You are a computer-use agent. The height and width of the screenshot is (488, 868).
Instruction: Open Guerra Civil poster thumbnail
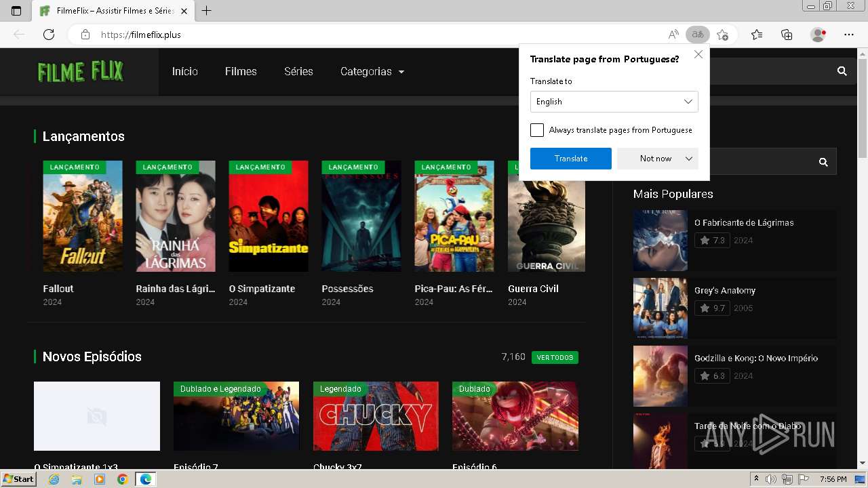coord(547,216)
